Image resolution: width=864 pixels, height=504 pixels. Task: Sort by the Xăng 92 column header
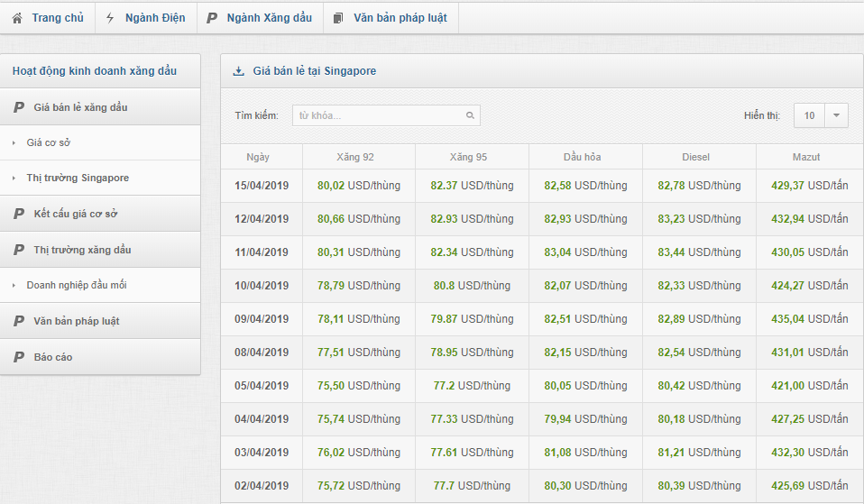coord(355,158)
